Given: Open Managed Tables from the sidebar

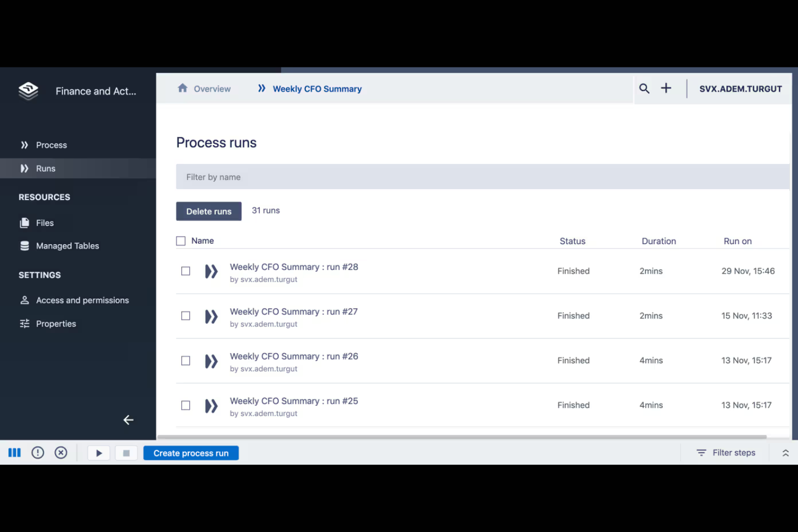Looking at the screenshot, I should tap(67, 246).
